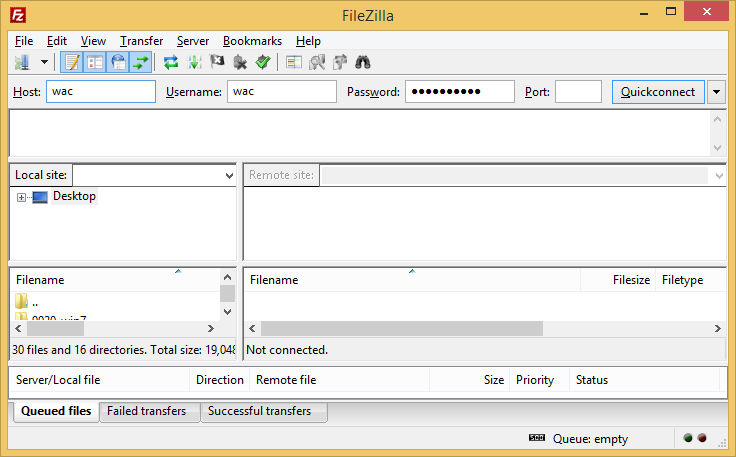Click into the Password input field

pos(460,91)
